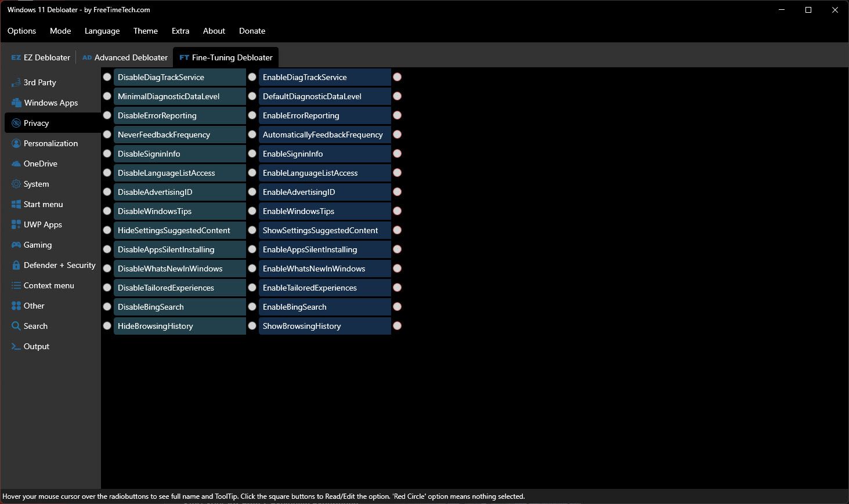The height and width of the screenshot is (504, 849).
Task: Show the Output console icon
Action: (x=16, y=346)
